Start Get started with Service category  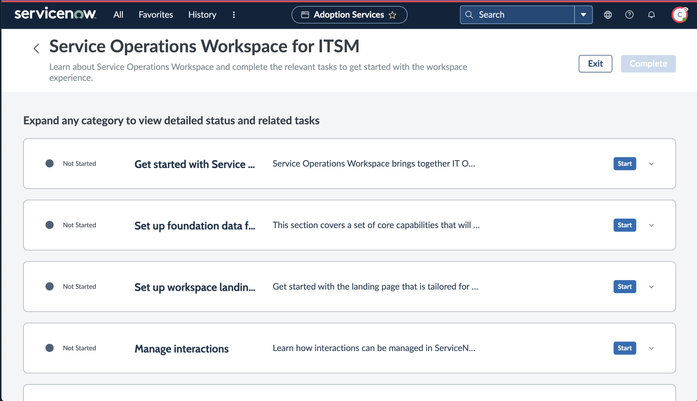[x=625, y=164]
